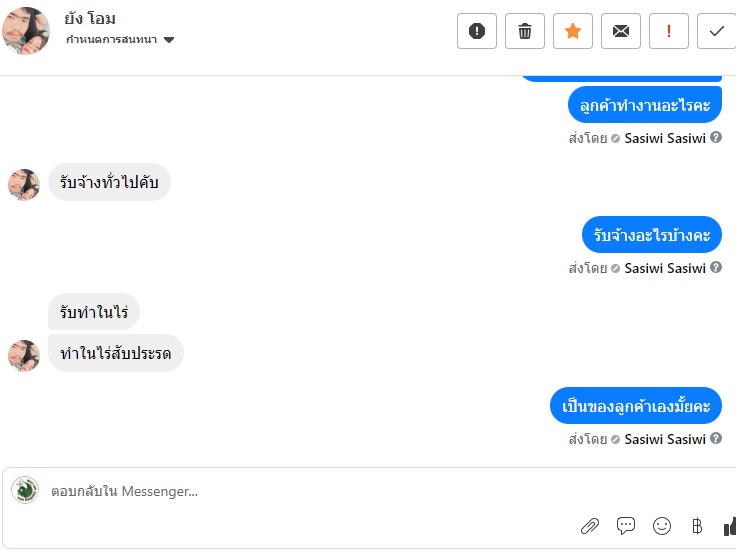Click sender avatar beside รับจ้างทั่วไปคับ
The height and width of the screenshot is (550, 736).
tap(24, 184)
